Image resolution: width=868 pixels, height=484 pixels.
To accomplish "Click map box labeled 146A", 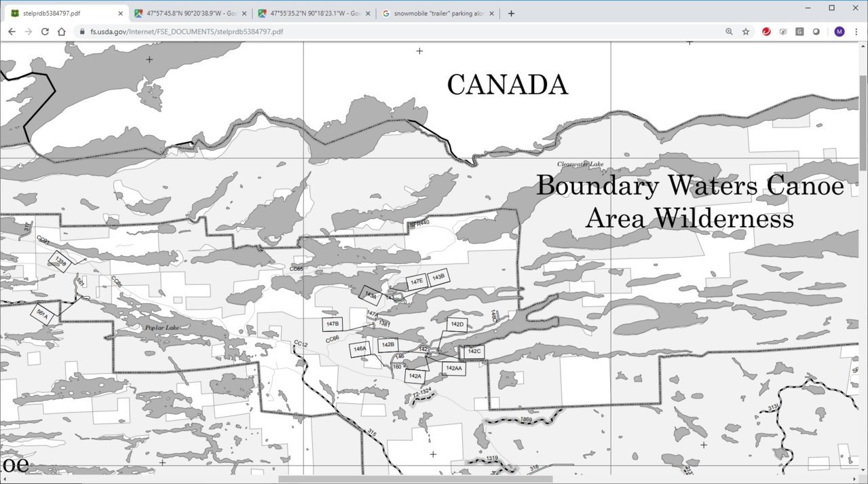I will pyautogui.click(x=359, y=349).
